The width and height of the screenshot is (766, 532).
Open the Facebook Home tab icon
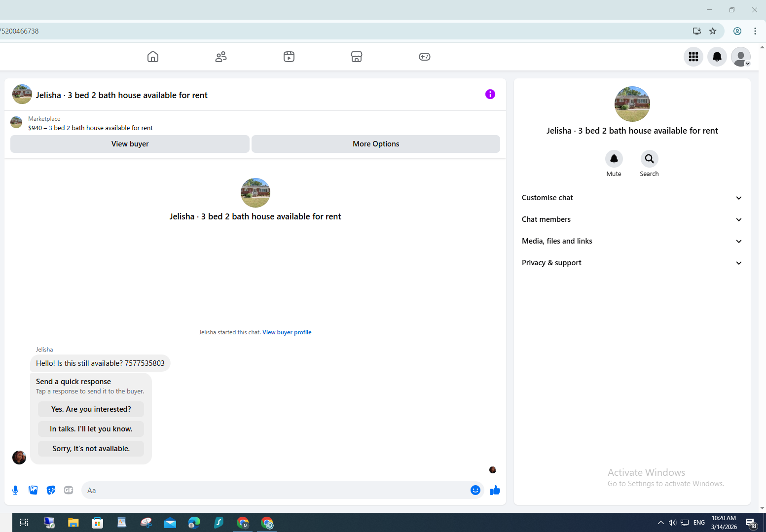153,57
